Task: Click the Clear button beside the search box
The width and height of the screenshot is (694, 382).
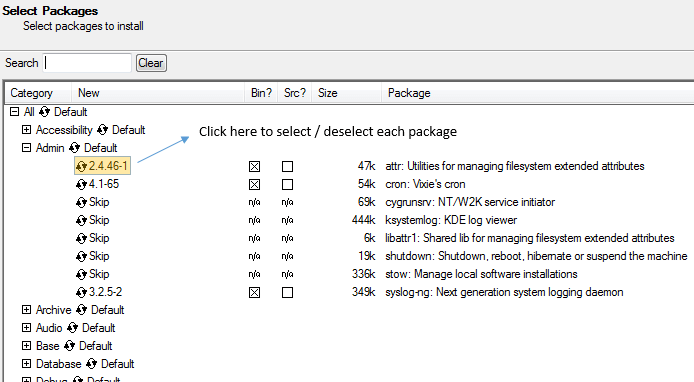Action: (151, 63)
